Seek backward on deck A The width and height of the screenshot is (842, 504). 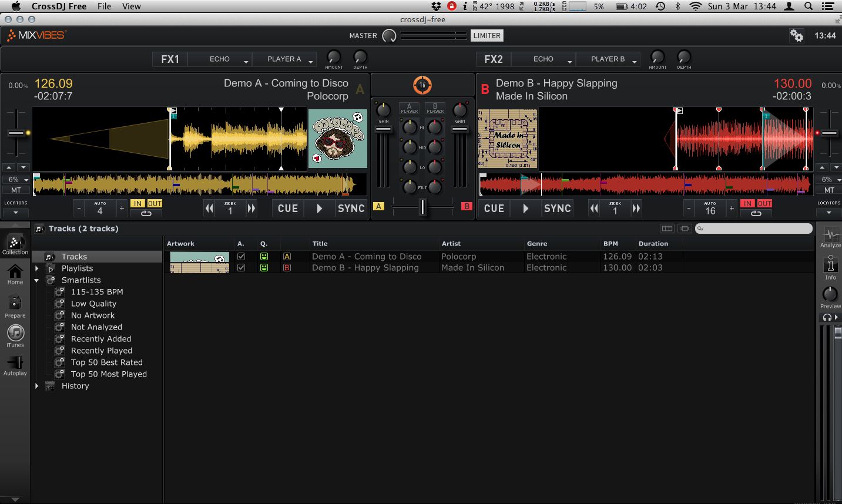[x=209, y=208]
